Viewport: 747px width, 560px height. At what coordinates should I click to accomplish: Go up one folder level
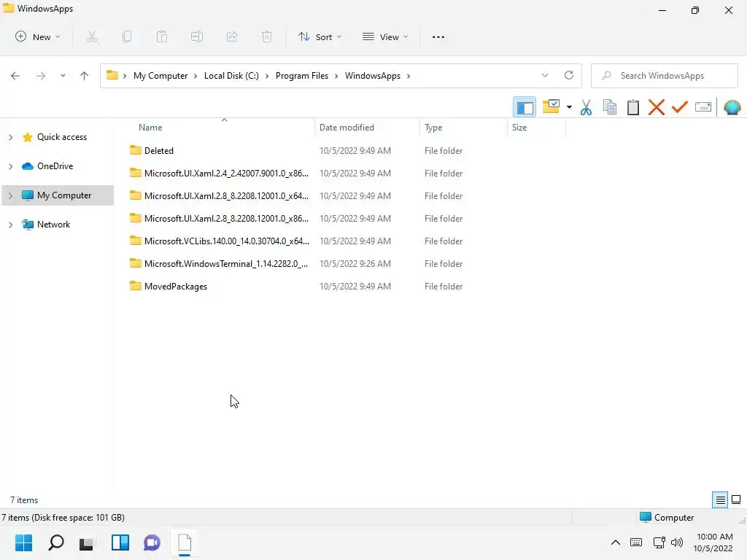pos(85,76)
